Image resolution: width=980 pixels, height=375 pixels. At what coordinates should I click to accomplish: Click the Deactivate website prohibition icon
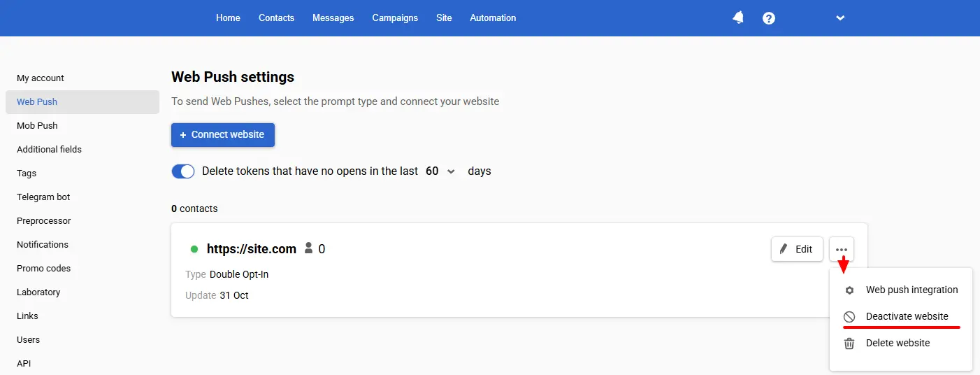(x=849, y=317)
